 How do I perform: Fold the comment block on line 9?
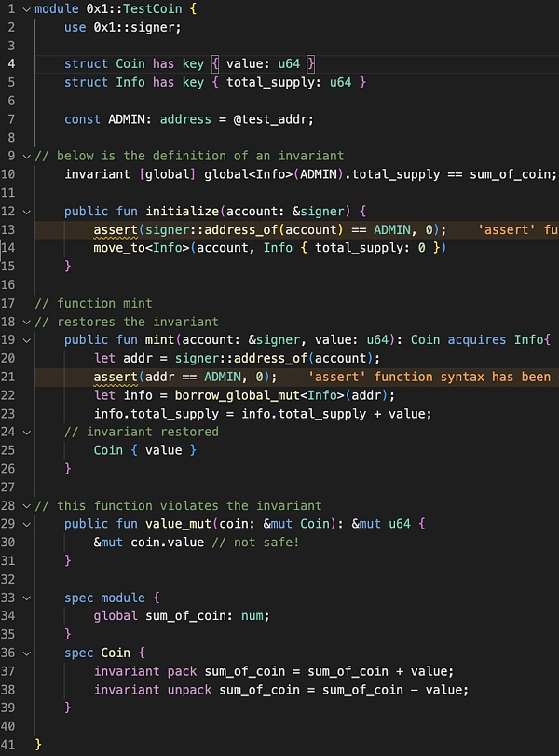(x=25, y=156)
